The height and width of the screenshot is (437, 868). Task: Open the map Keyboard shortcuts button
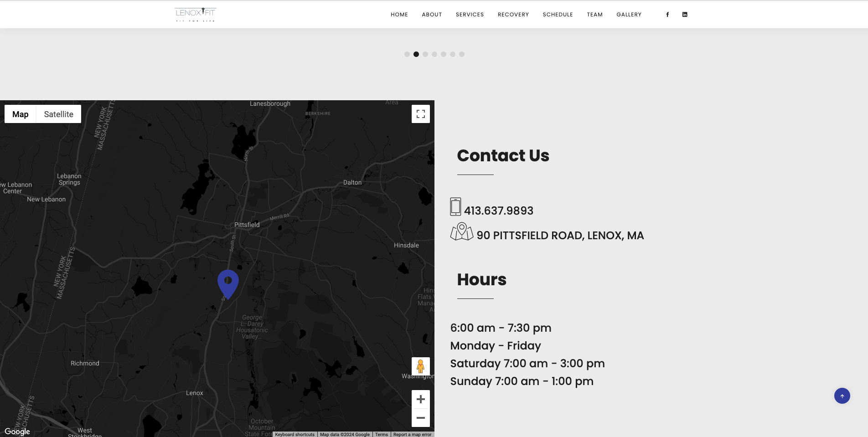pyautogui.click(x=295, y=434)
